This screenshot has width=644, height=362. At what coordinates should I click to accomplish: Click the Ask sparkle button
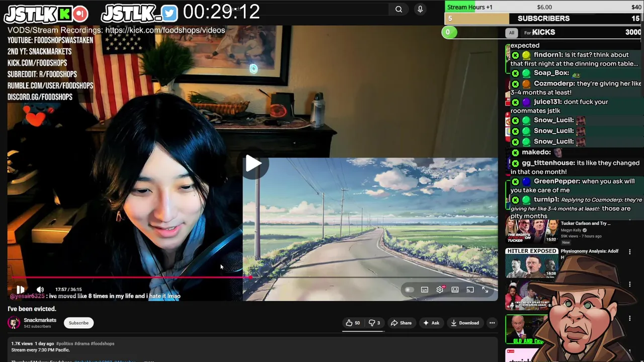pyautogui.click(x=431, y=323)
